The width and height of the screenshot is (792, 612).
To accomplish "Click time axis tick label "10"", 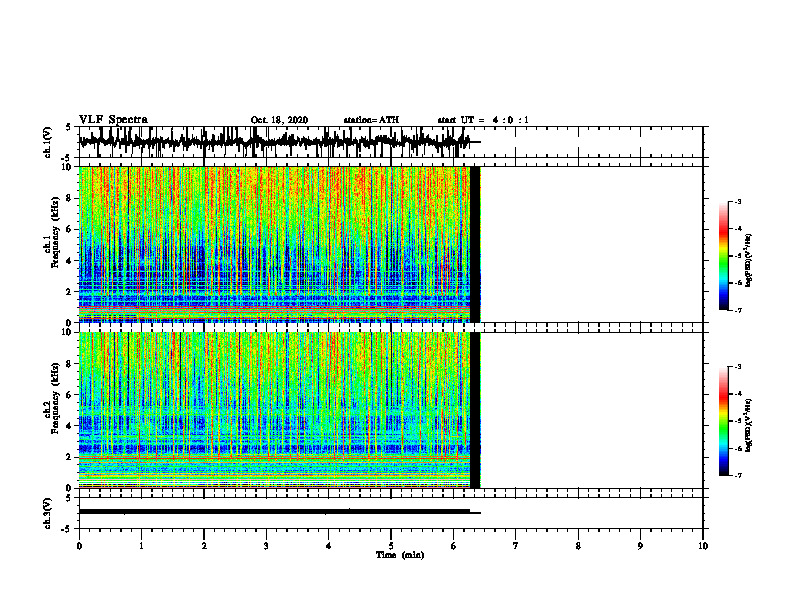I will tap(703, 546).
